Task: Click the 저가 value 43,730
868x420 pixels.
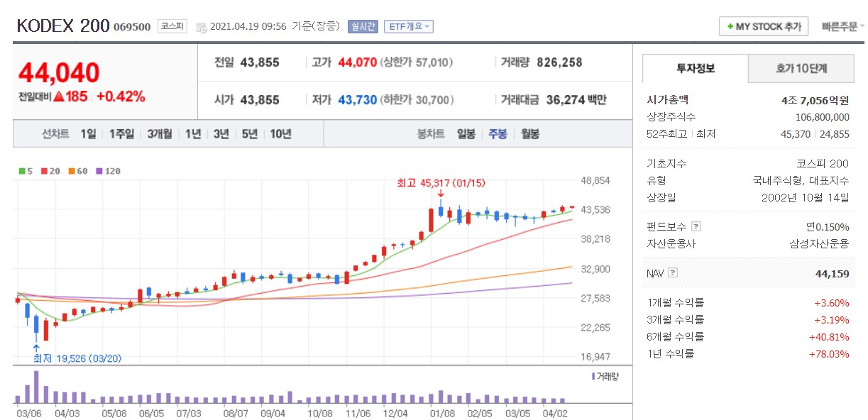Action: pyautogui.click(x=357, y=100)
